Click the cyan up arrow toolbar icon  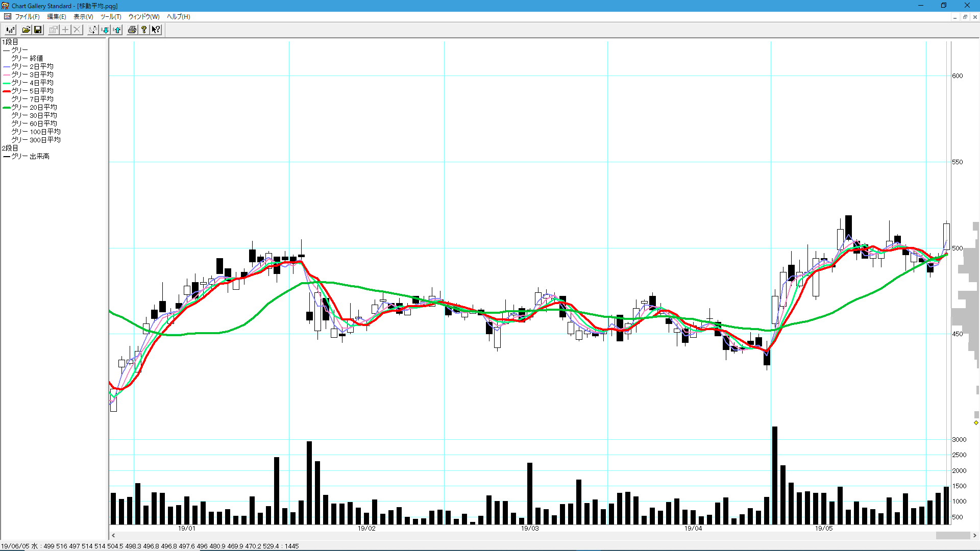click(117, 30)
